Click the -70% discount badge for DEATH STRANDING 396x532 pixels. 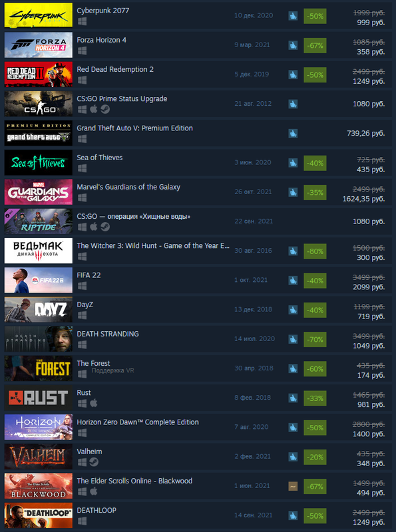[x=315, y=339]
